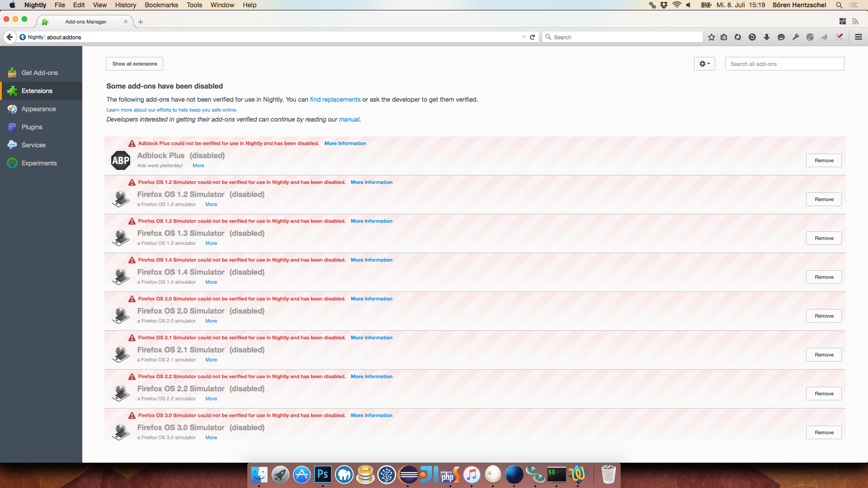
Task: Expand More details for Adblock Plus
Action: click(x=198, y=165)
